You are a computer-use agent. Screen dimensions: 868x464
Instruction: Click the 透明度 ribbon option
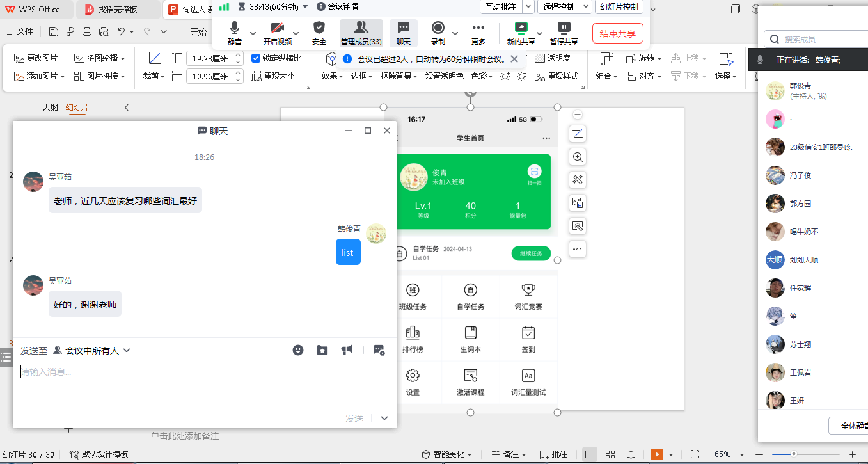click(x=553, y=58)
